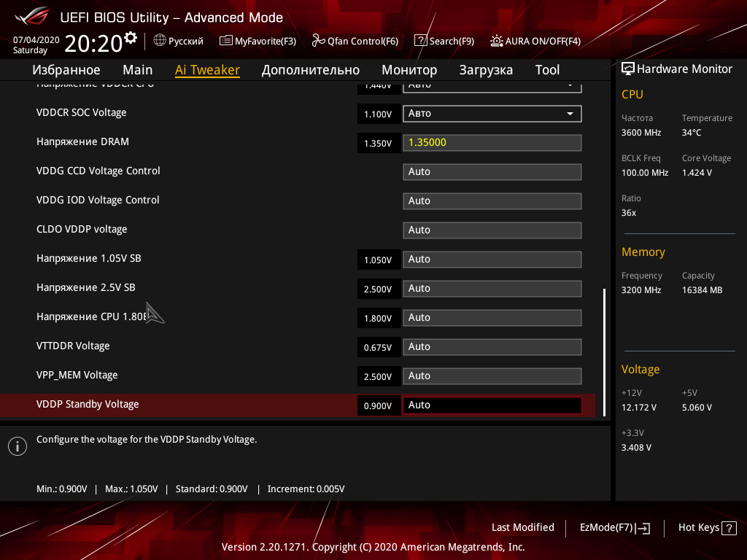The image size is (747, 560).
Task: Select the Напряжение DRAM row label
Action: [x=83, y=142]
